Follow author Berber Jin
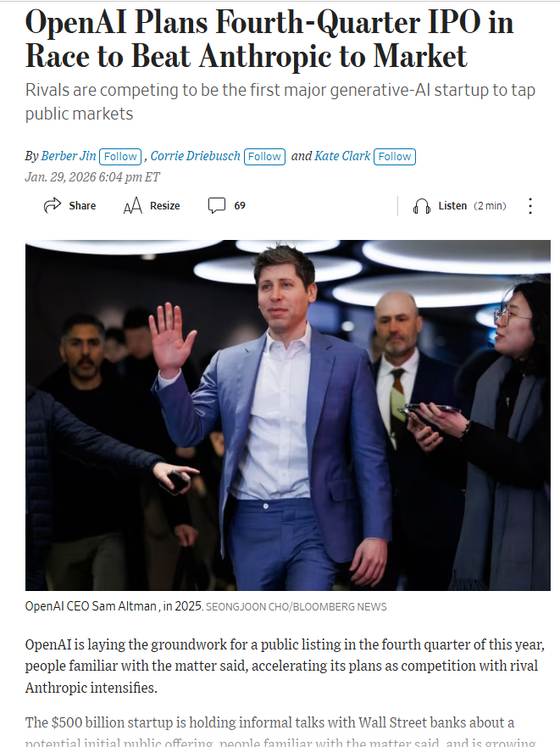560x747 pixels. pos(120,157)
